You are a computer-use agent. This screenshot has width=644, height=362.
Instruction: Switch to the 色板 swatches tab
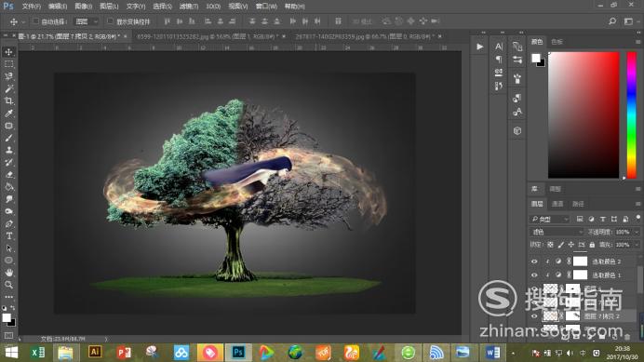557,42
